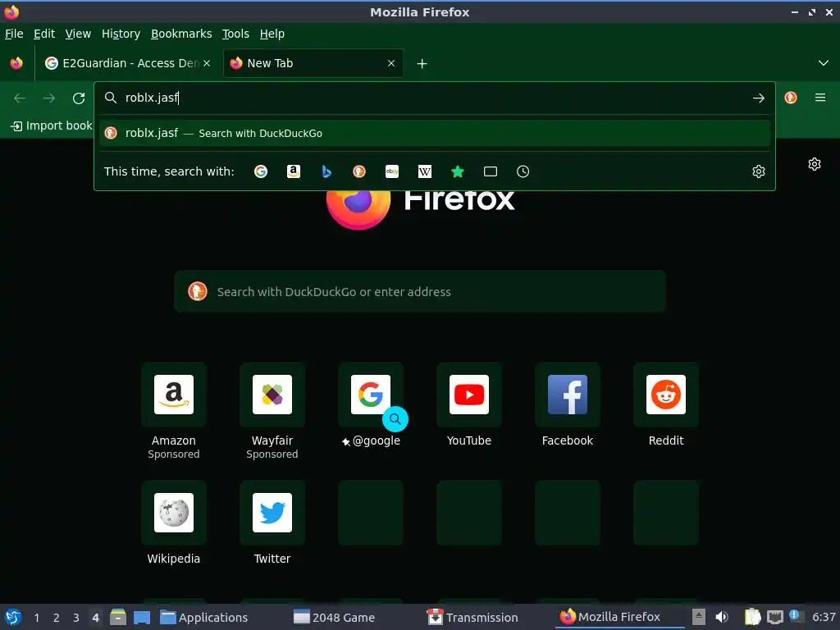This screenshot has height=630, width=840.
Task: Open the History menu
Action: tap(121, 34)
